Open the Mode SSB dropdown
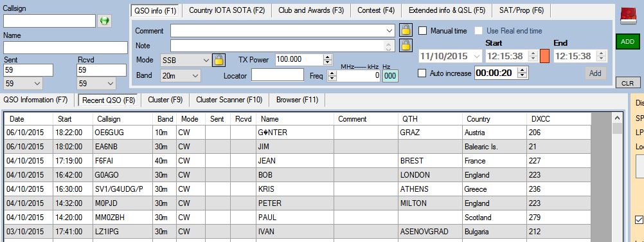The height and width of the screenshot is (242, 644). point(186,60)
